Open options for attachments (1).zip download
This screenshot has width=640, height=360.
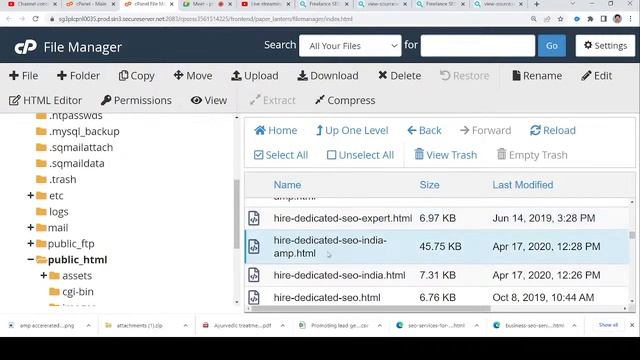click(186, 325)
